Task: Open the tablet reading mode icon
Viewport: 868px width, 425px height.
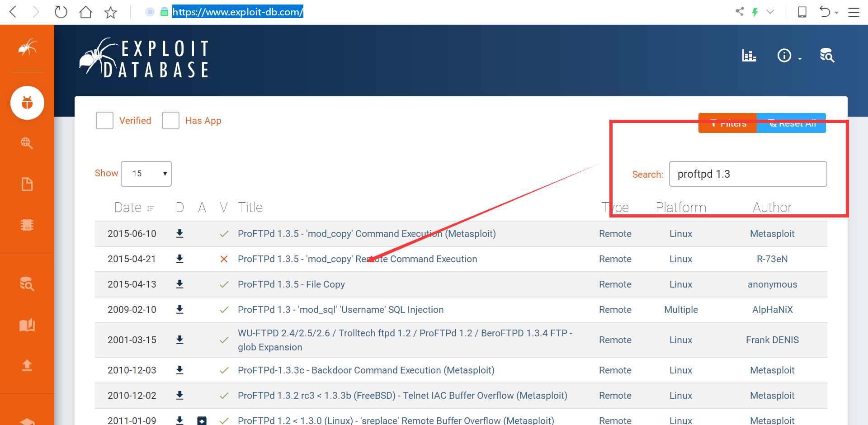Action: pyautogui.click(x=802, y=12)
